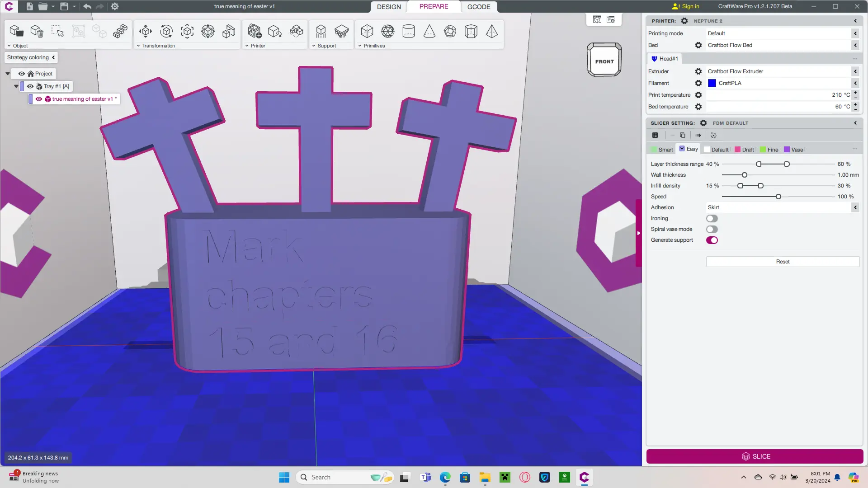
Task: Collapse the Project tree node
Action: [8, 74]
